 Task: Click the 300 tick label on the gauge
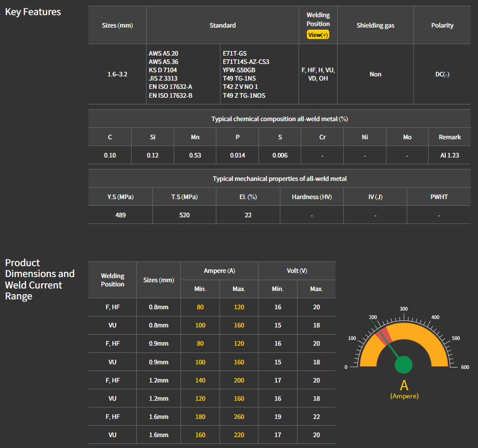[404, 309]
